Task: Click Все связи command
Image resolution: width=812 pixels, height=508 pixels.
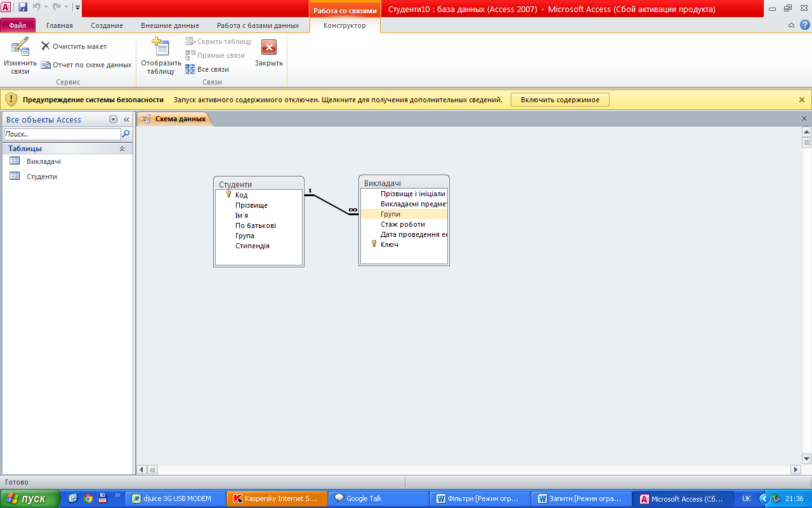Action: click(x=207, y=69)
